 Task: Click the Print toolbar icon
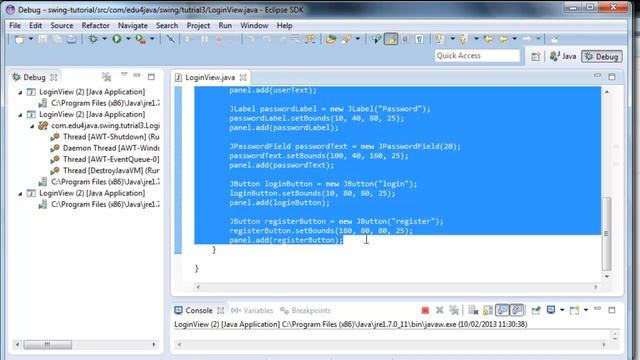click(x=71, y=39)
